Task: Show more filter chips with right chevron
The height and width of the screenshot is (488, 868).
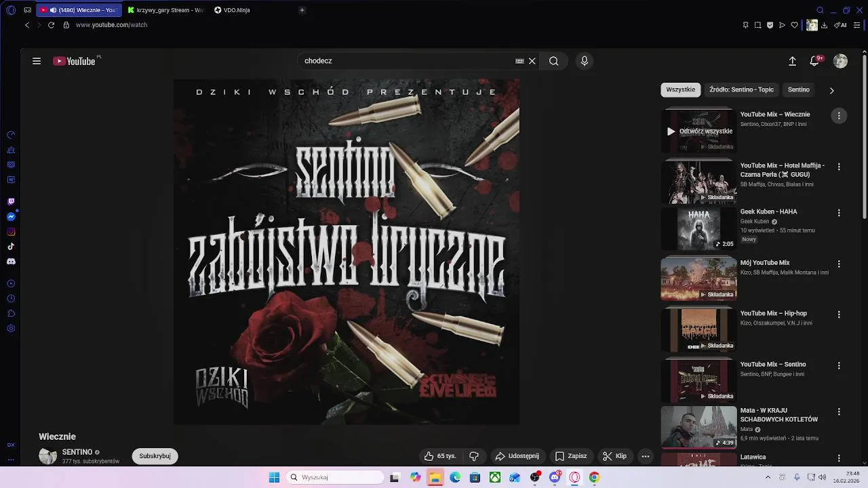Action: click(x=831, y=90)
